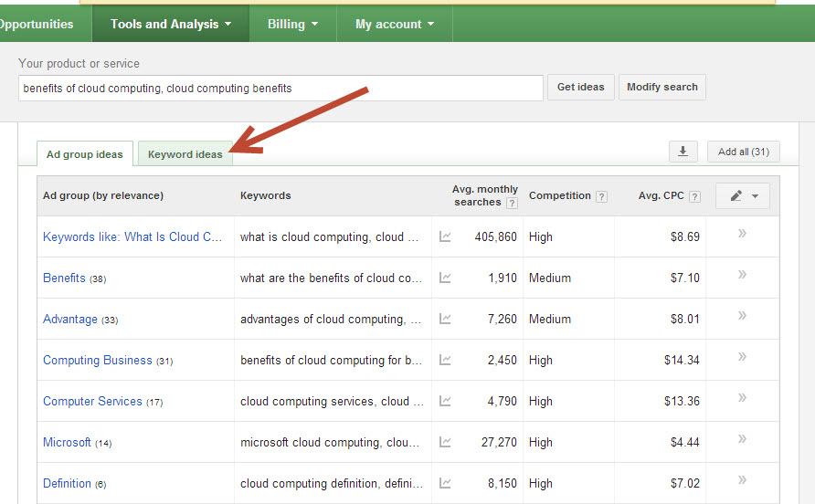Add Computer Services group via double-arrow
This screenshot has height=504, width=815.
[742, 397]
